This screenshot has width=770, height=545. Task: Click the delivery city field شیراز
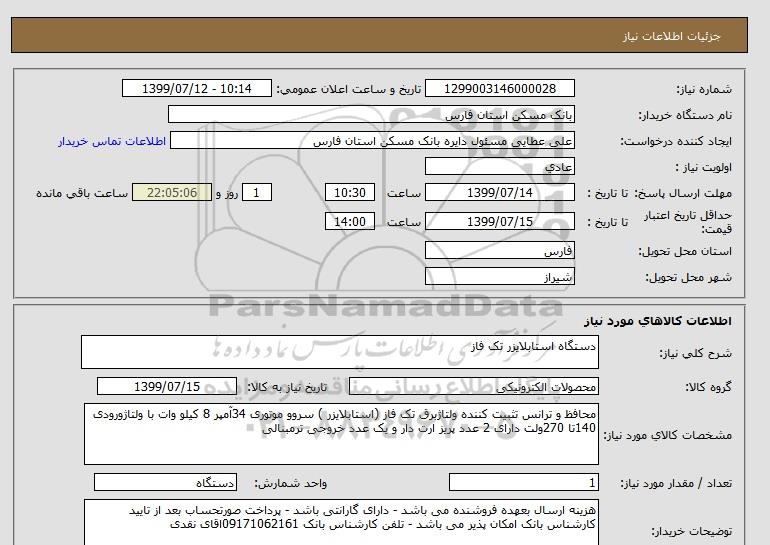coord(499,277)
